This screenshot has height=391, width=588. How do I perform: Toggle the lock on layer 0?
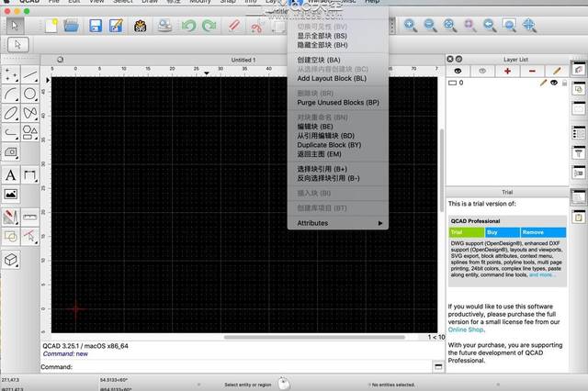pos(564,83)
